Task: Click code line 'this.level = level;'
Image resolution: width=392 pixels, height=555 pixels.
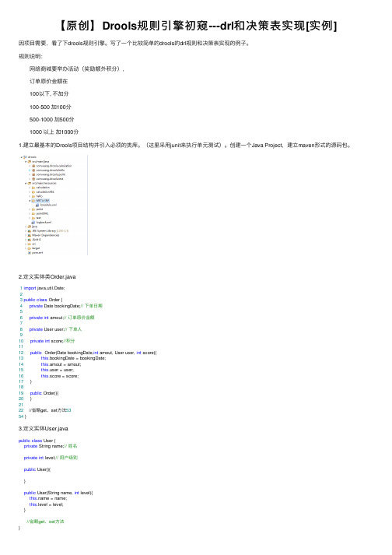Action: click(x=47, y=504)
